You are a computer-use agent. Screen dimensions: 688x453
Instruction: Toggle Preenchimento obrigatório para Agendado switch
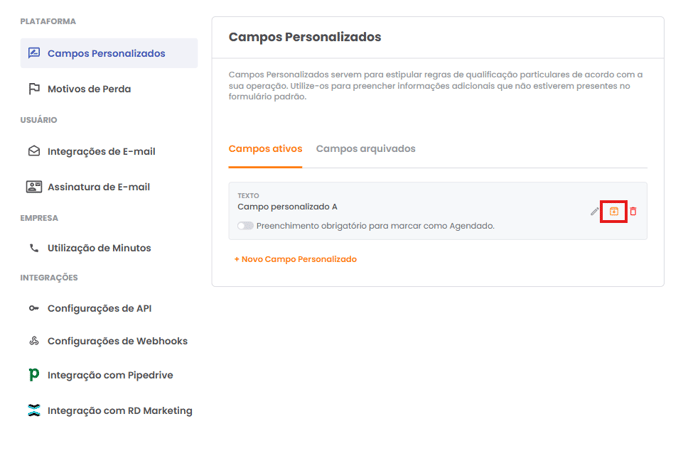click(245, 226)
